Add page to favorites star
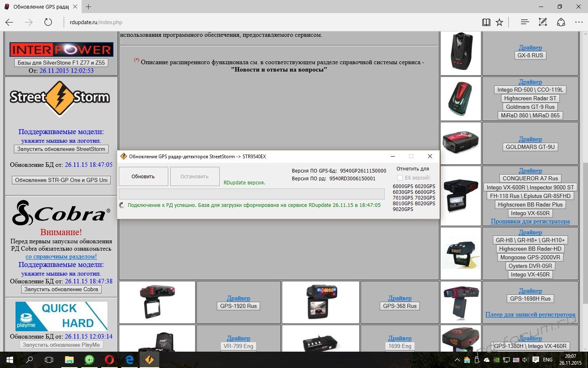 click(499, 22)
